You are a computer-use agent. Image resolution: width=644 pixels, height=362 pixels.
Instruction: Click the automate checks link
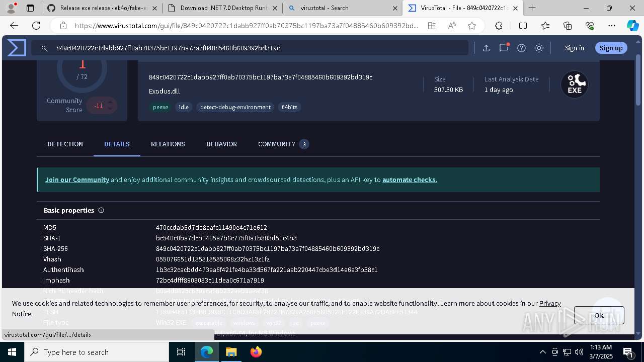coord(410,179)
